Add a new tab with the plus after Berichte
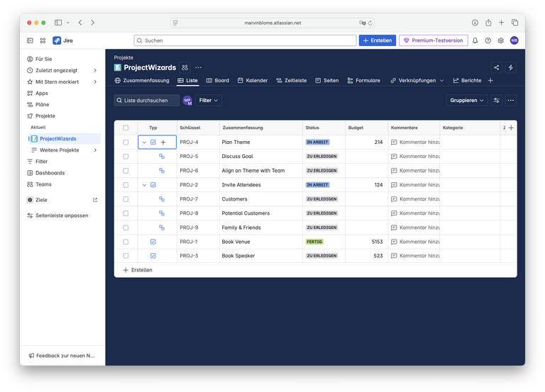 coord(490,81)
